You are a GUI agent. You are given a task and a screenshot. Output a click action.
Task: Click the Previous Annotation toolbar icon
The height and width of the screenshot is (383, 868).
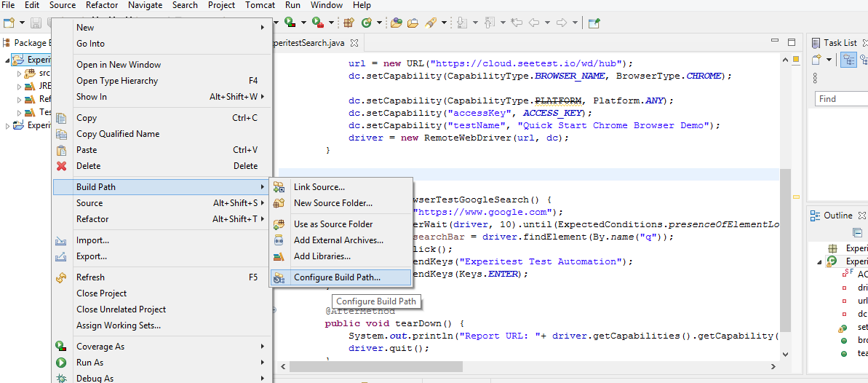point(490,23)
